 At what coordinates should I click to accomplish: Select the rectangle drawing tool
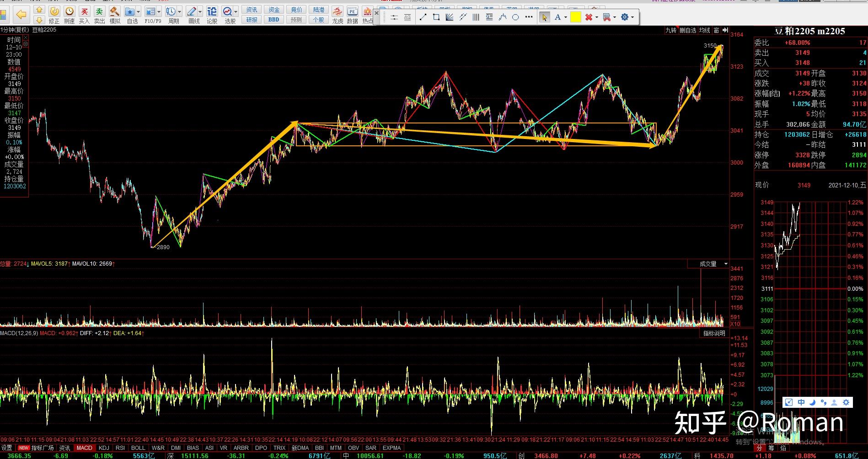436,17
